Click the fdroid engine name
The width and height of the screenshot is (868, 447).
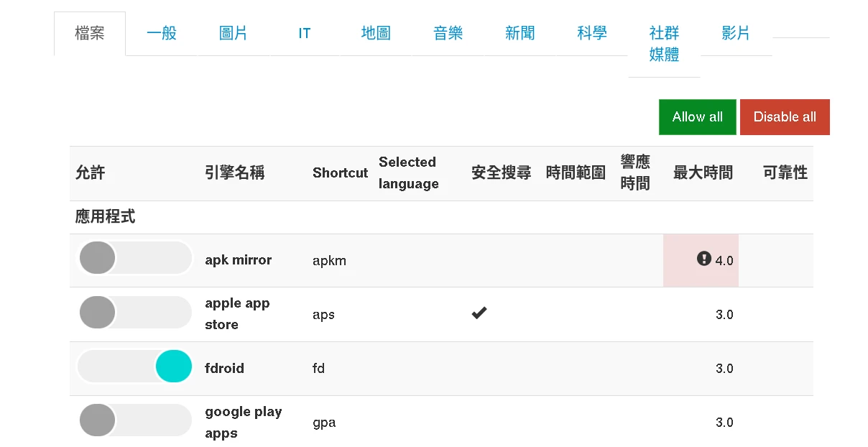tap(224, 368)
